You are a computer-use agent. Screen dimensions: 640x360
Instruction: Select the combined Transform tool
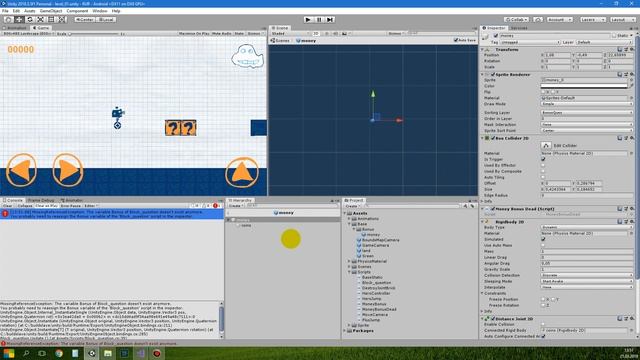(x=61, y=20)
